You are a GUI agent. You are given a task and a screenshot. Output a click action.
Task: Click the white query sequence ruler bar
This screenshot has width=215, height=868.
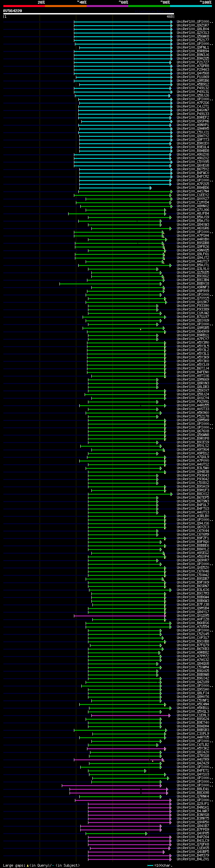(89, 14)
